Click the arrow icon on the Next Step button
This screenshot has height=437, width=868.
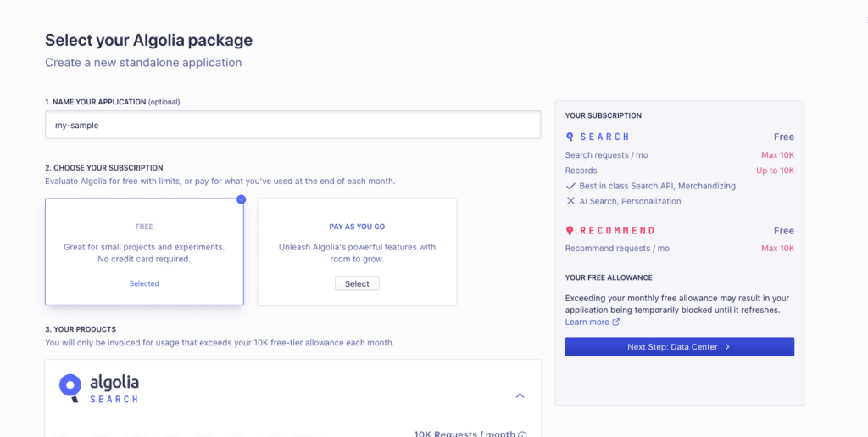(727, 347)
